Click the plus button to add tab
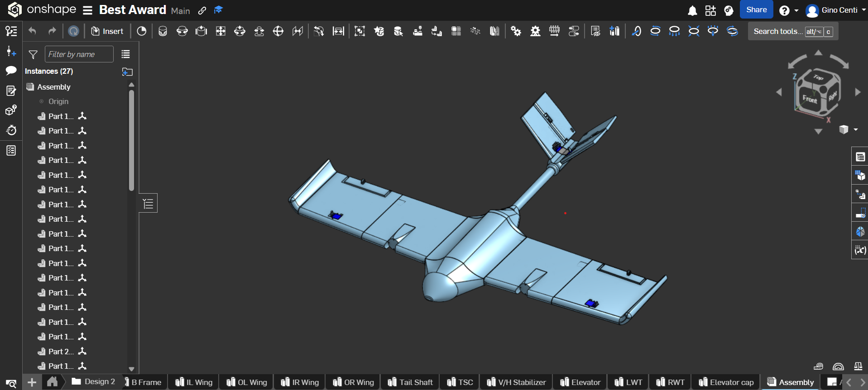This screenshot has height=390, width=868. click(32, 382)
